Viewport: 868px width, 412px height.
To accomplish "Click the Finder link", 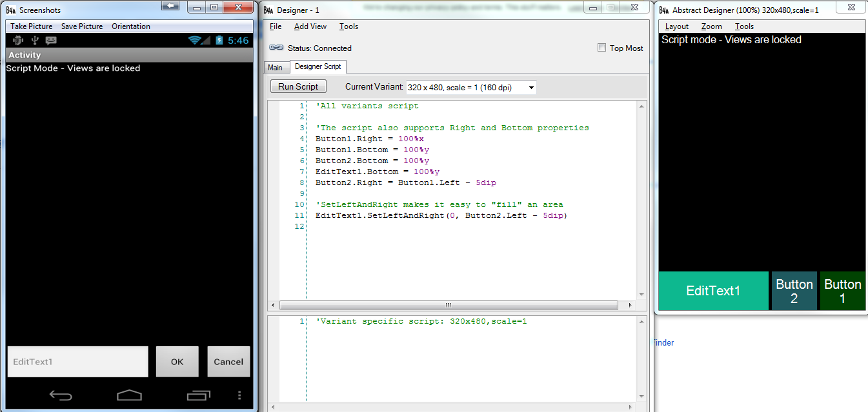I will click(x=663, y=342).
